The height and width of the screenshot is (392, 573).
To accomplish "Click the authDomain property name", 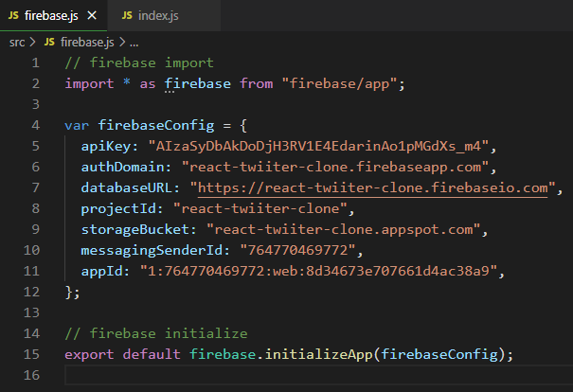I will (122, 167).
